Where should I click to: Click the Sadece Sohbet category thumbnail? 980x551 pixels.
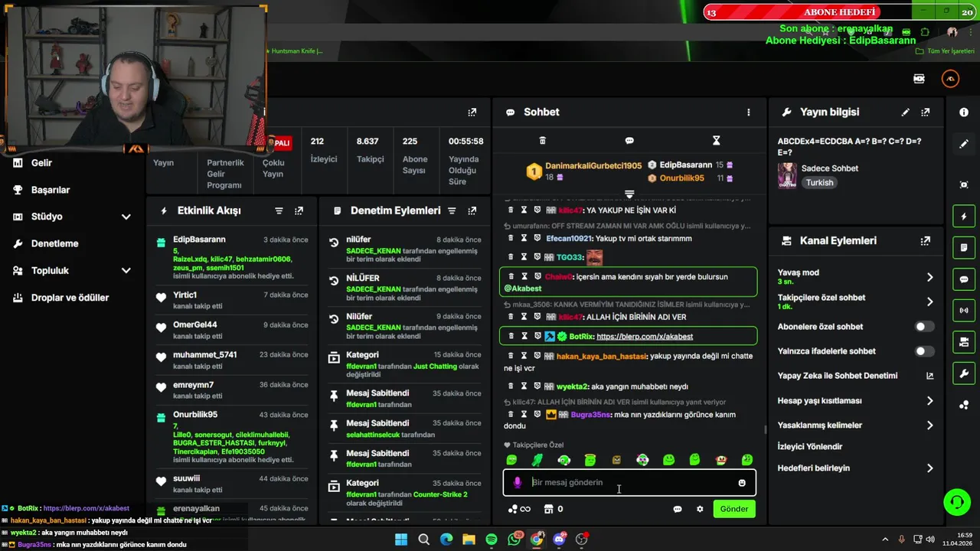coord(787,175)
